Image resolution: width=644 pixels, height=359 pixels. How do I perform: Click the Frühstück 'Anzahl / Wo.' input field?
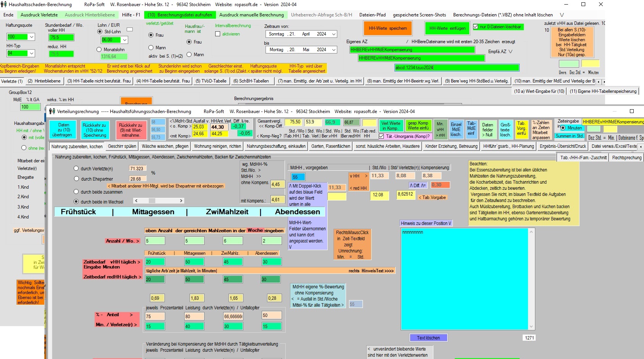(x=155, y=241)
